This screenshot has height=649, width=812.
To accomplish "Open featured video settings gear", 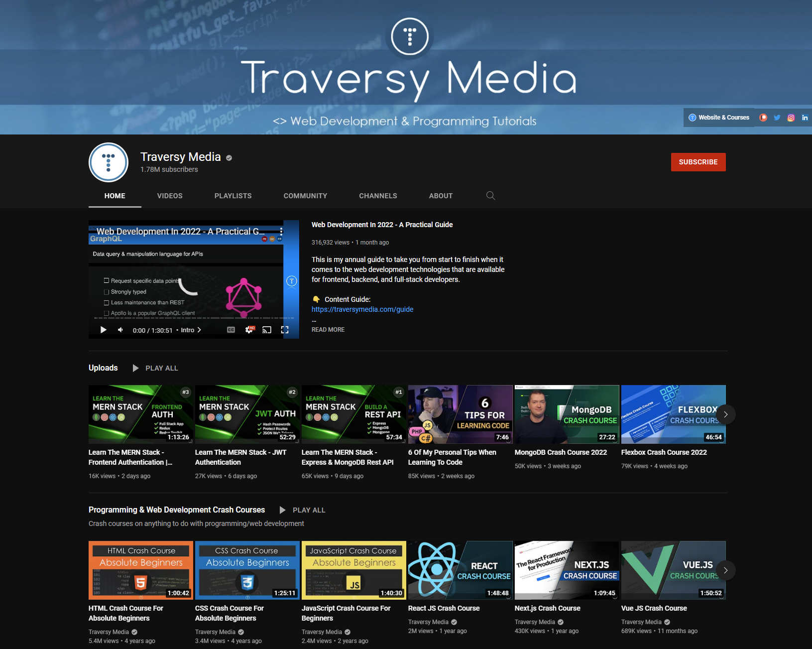I will 249,330.
